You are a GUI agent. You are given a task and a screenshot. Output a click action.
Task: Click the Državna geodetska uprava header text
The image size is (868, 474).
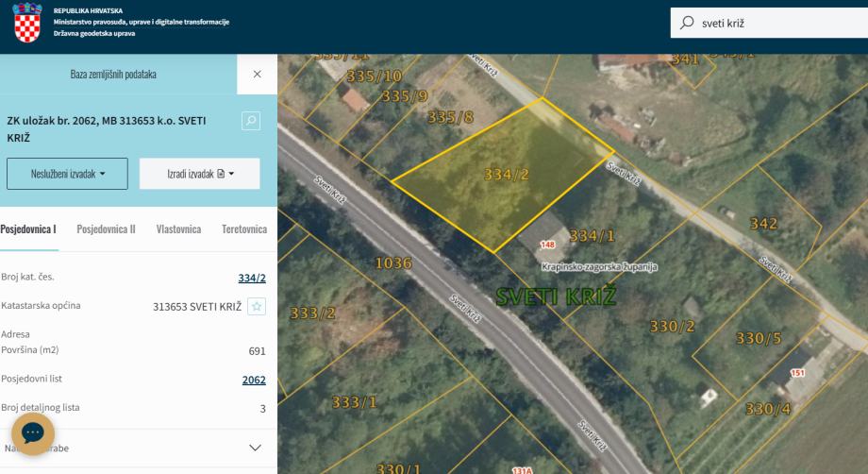coord(94,33)
